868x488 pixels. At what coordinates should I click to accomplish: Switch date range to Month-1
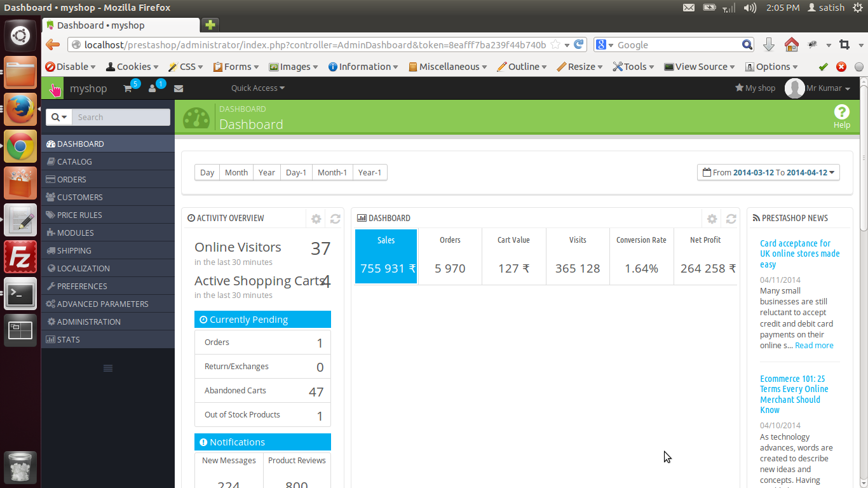[x=332, y=173]
